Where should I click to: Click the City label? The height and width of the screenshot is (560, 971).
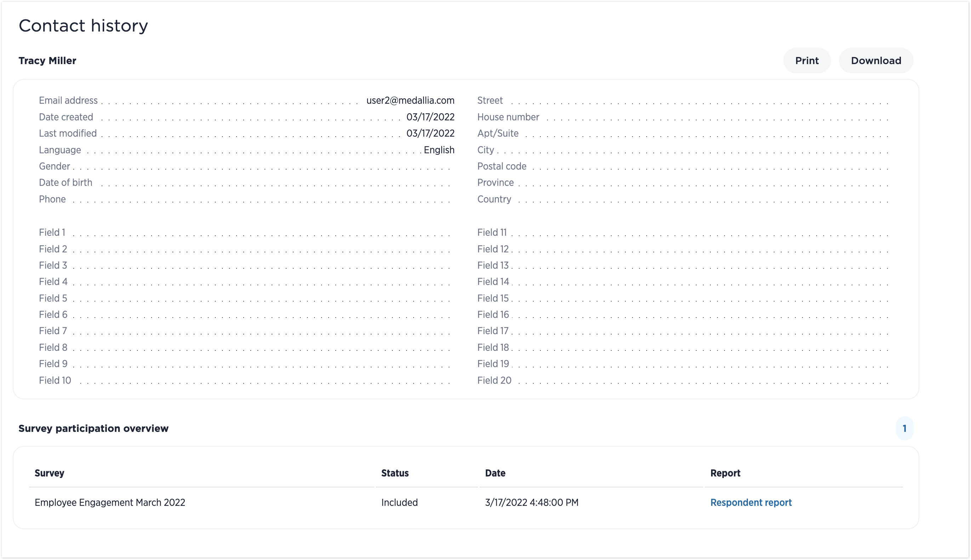coord(485,150)
